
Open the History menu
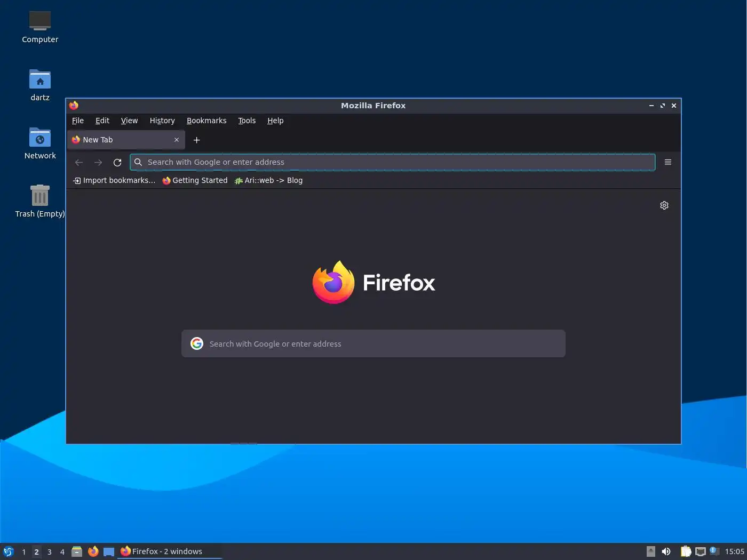(162, 121)
